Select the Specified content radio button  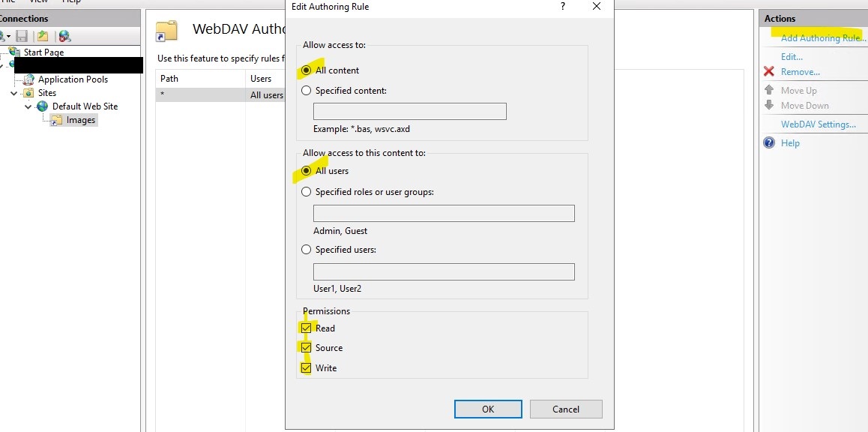(306, 90)
